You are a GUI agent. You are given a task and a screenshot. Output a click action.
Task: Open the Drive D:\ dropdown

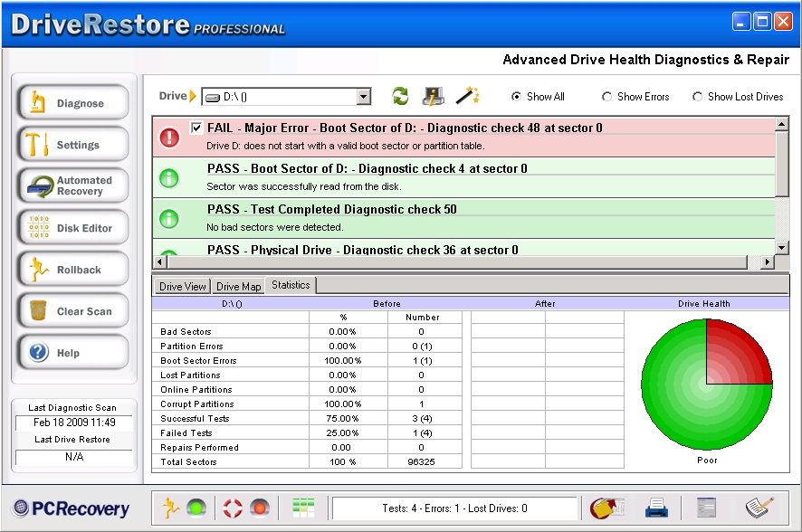click(x=363, y=97)
